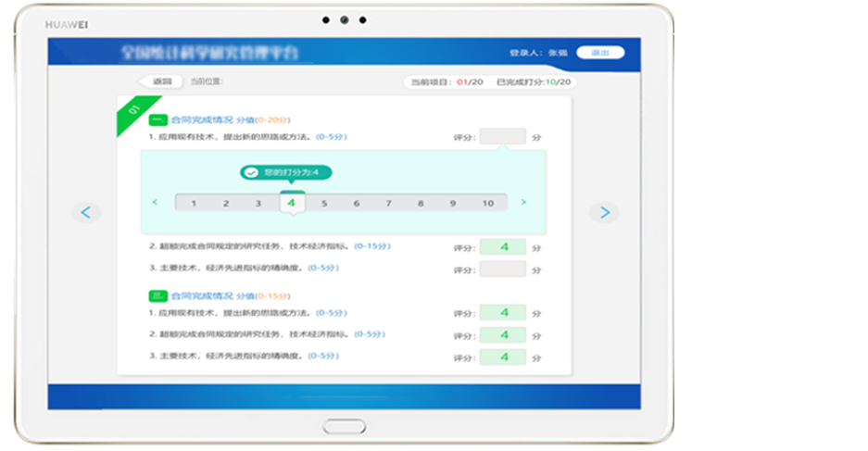868x451 pixels.
Task: Go to the previous item with the left arrow
Action: pos(86,213)
